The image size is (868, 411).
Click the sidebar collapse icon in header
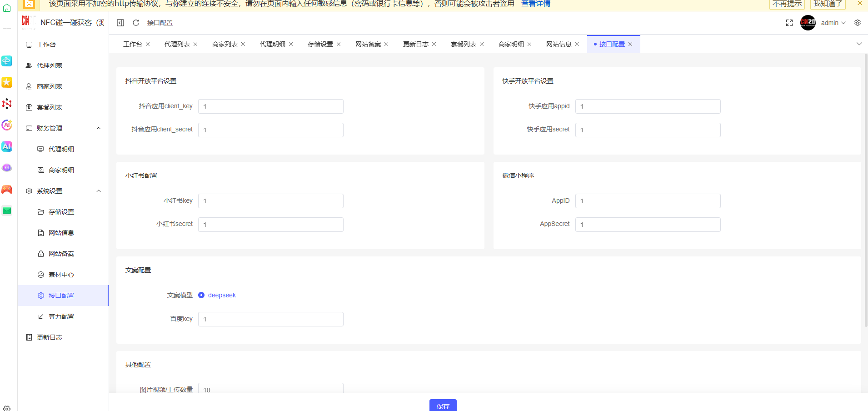click(x=120, y=23)
